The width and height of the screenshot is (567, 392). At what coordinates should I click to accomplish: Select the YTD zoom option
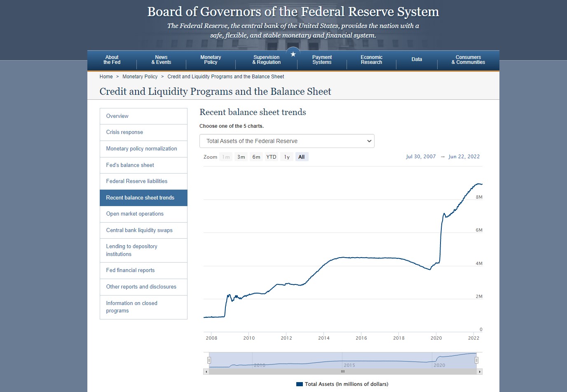(x=271, y=157)
